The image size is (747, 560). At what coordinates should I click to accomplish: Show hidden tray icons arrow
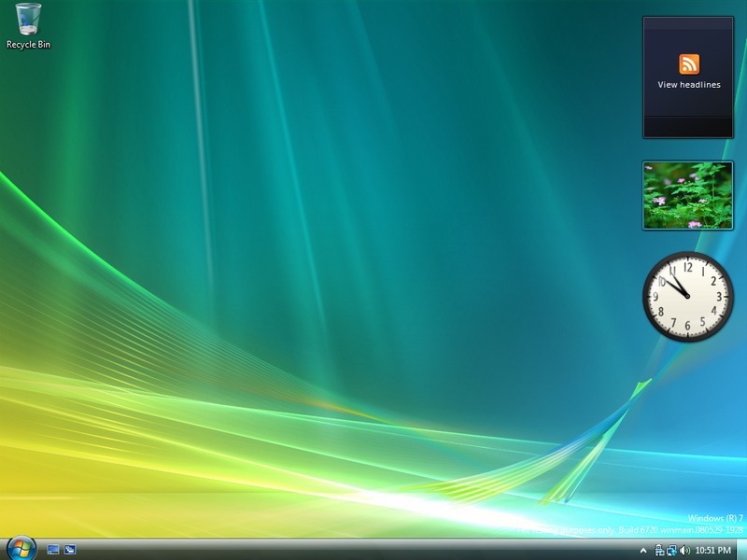pos(643,551)
